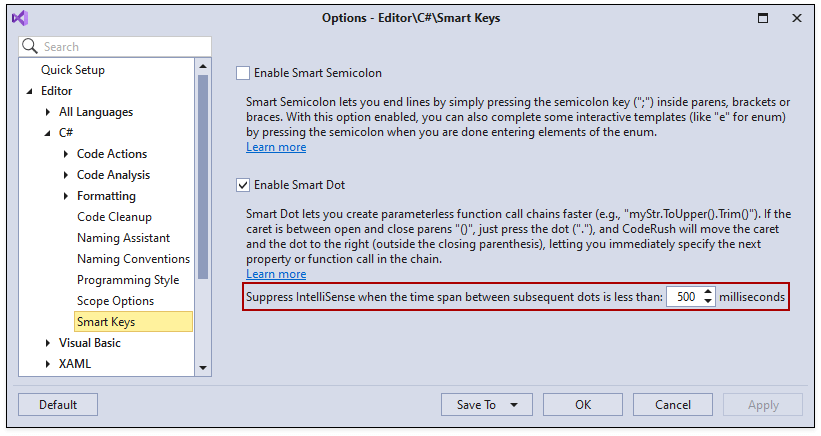Screen dimensions: 821x436
Task: Expand the Code Actions node
Action: coord(66,154)
